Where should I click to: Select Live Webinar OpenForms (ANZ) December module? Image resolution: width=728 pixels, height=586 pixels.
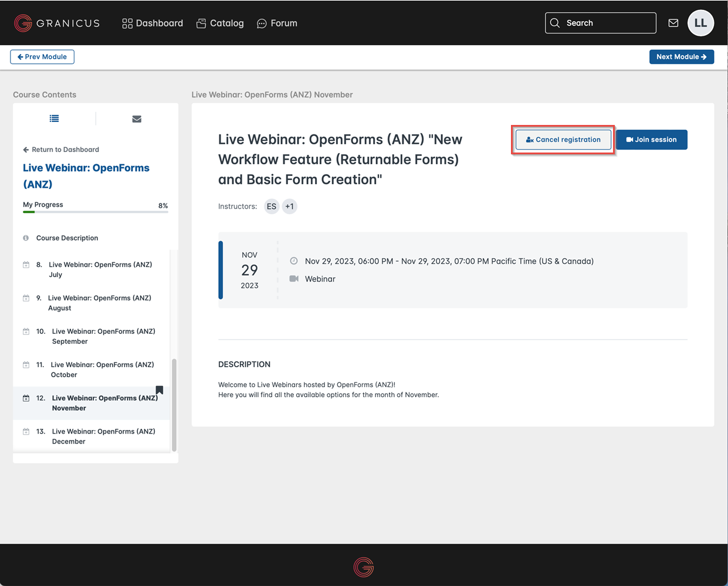[103, 436]
